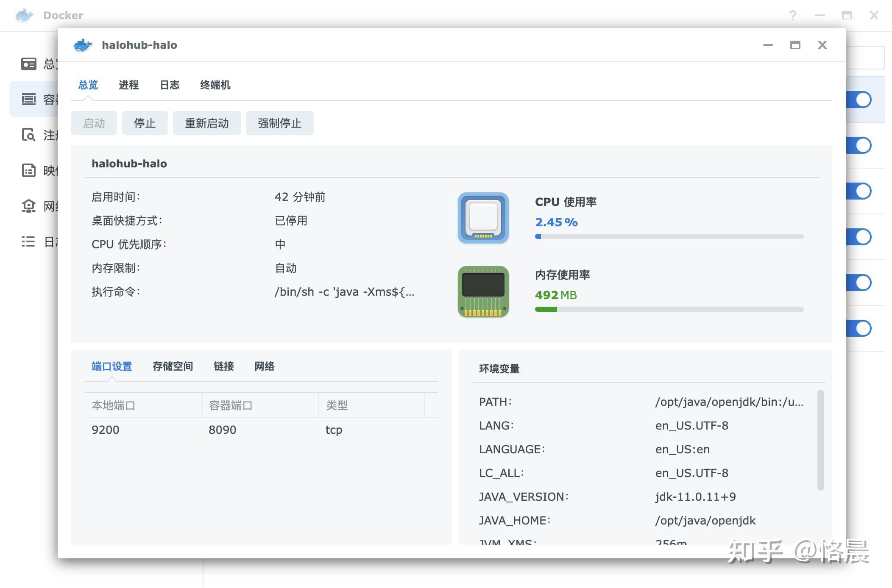The width and height of the screenshot is (892, 588).
Task: Minimize the halohub-halo dialog
Action: pos(768,45)
